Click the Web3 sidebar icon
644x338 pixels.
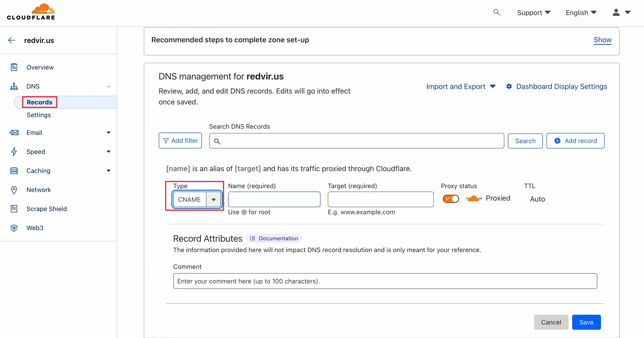point(14,228)
